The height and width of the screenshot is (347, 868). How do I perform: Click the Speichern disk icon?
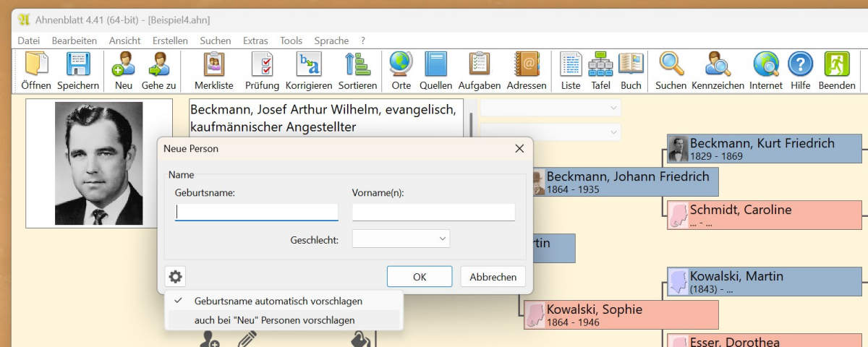[x=77, y=65]
